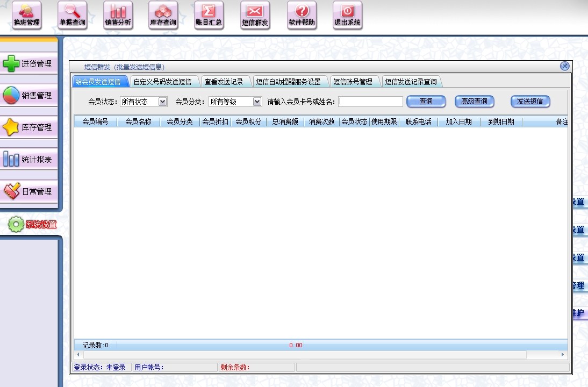Viewport: 588px width, 387px height.
Task: Open the 库存查询 inventory query icon
Action: pyautogui.click(x=163, y=15)
